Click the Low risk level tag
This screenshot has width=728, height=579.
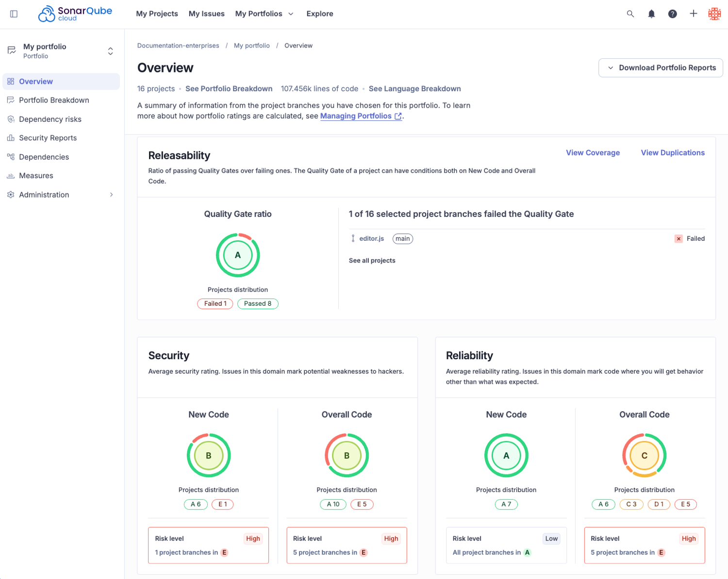[551, 539]
